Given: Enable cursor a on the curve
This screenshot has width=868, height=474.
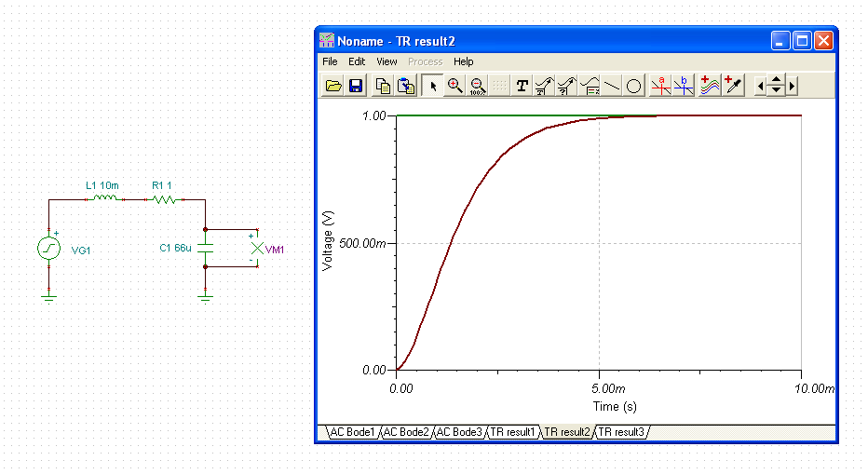Looking at the screenshot, I should [660, 86].
